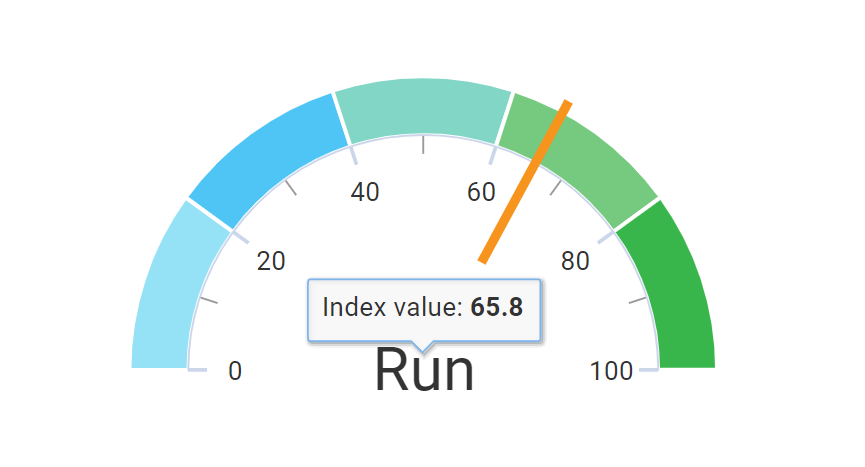865x467 pixels.
Task: Click the minor tick mark at 50
Action: click(423, 144)
